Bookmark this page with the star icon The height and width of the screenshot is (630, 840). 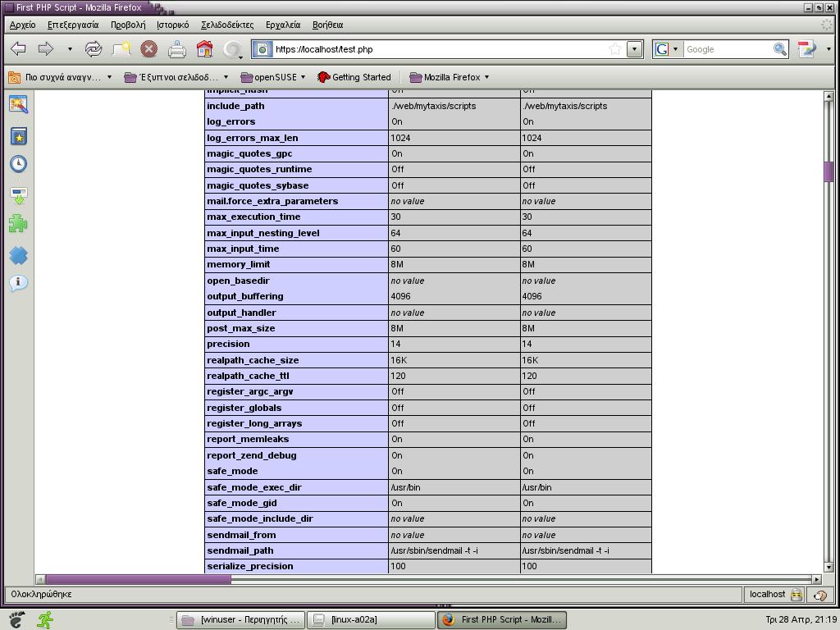[x=615, y=49]
